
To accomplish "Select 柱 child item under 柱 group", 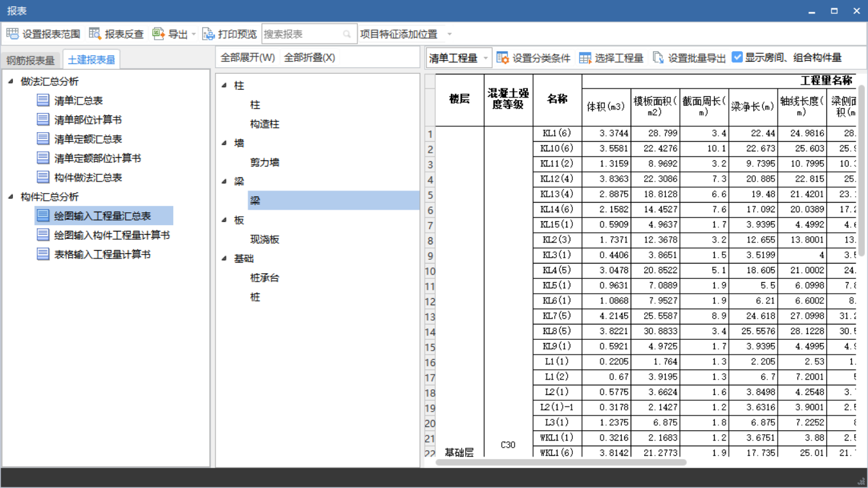I will [255, 105].
